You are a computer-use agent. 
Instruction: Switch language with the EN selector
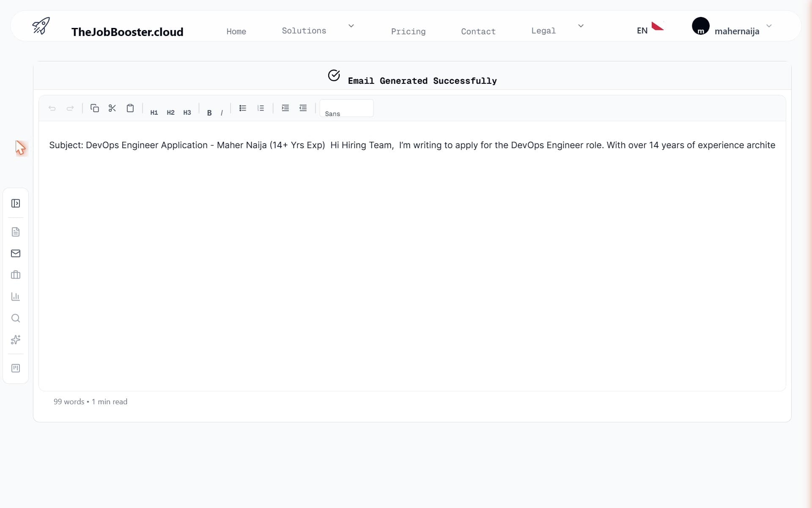coord(642,30)
